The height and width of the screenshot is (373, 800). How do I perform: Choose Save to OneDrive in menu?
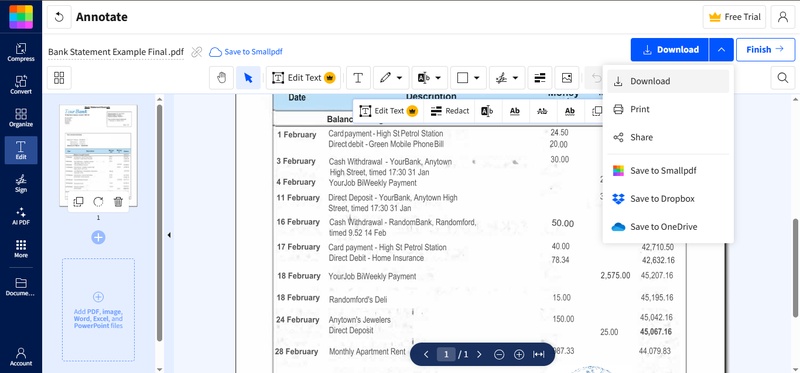point(668,227)
